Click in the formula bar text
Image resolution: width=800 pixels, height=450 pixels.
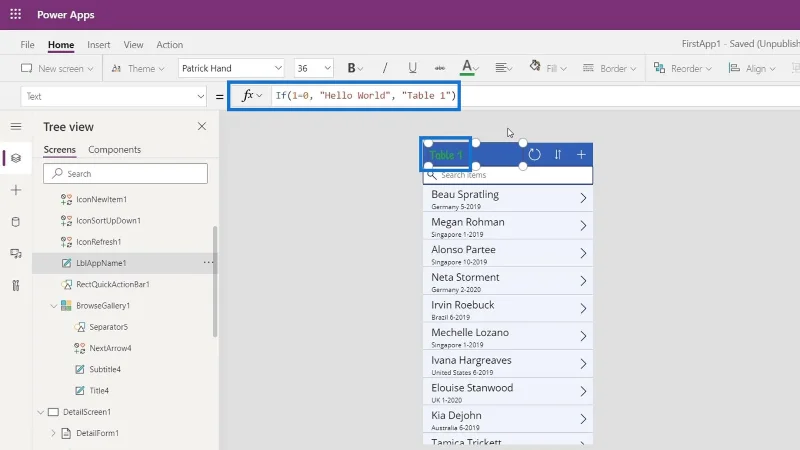pos(365,96)
